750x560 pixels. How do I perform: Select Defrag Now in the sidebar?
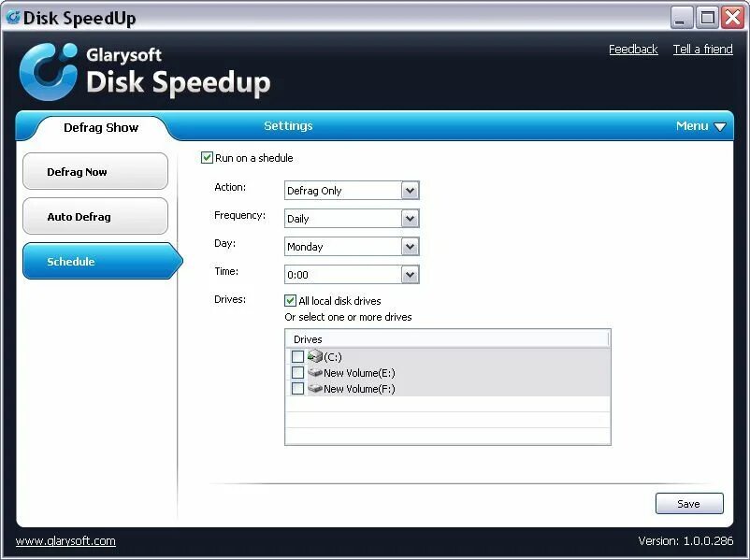click(x=95, y=171)
